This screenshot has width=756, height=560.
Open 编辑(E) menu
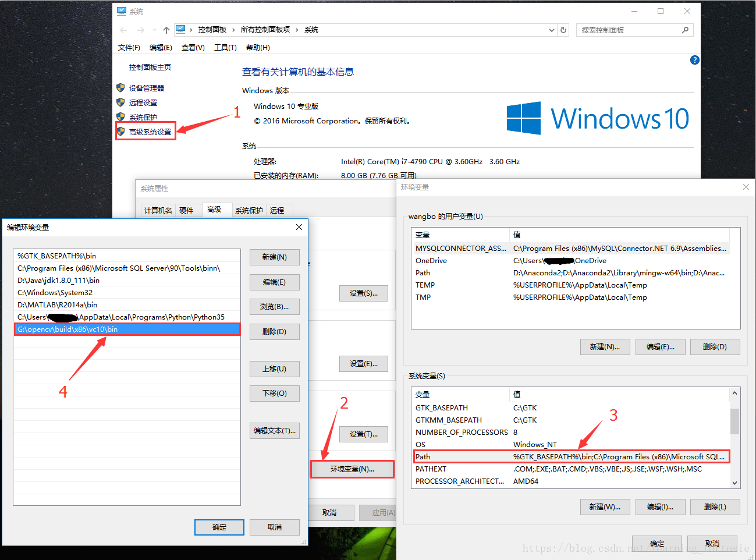click(161, 48)
